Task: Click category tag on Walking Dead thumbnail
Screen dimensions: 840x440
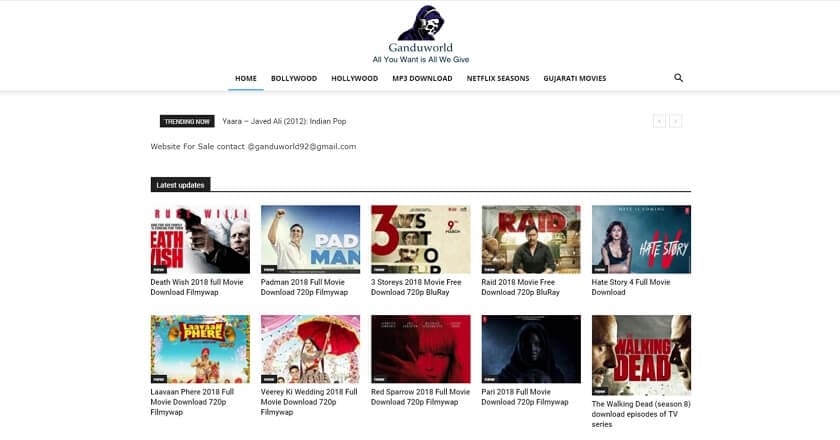Action: (600, 391)
